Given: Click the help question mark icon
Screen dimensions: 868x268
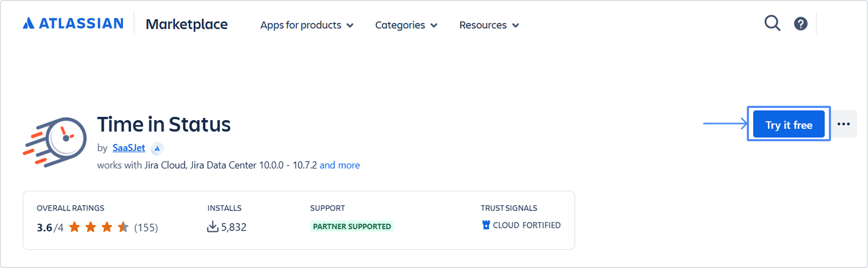Looking at the screenshot, I should 800,24.
